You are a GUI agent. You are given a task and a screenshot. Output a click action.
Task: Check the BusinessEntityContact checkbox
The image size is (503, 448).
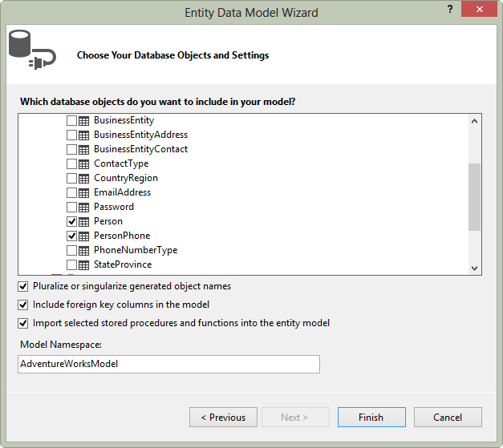(71, 150)
